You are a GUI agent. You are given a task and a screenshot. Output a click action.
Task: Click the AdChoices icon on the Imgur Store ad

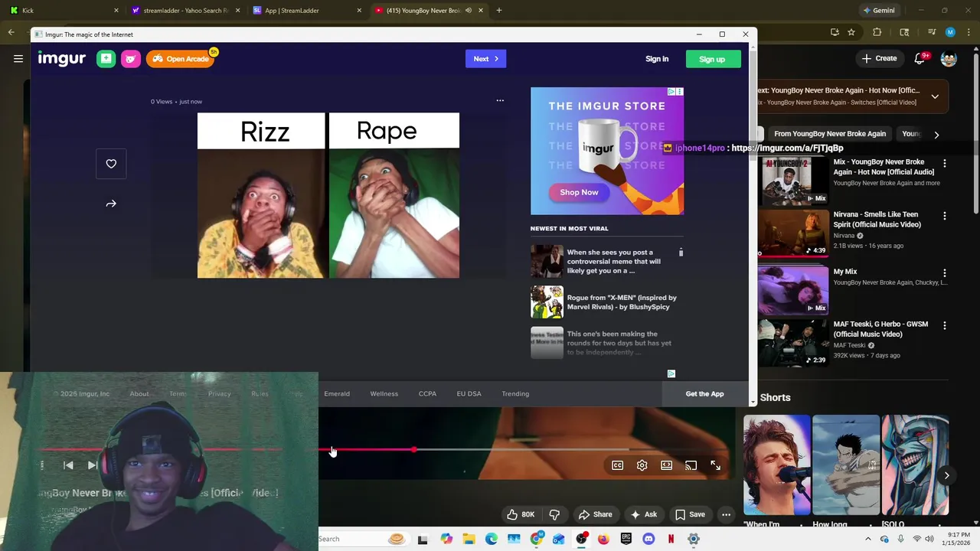671,92
